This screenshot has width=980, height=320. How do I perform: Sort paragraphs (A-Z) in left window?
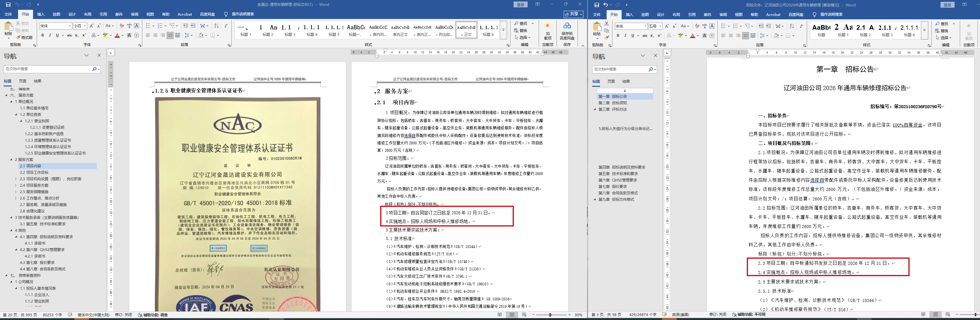(x=216, y=26)
